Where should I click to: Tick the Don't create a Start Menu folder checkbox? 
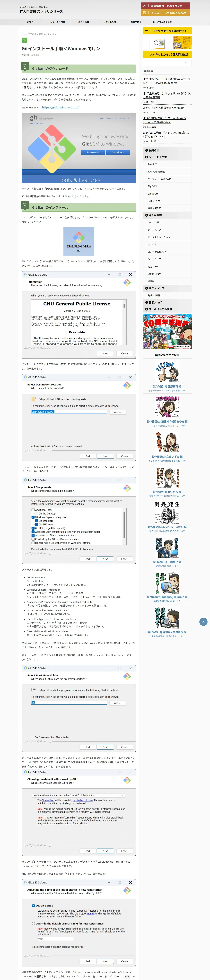(x=33, y=737)
